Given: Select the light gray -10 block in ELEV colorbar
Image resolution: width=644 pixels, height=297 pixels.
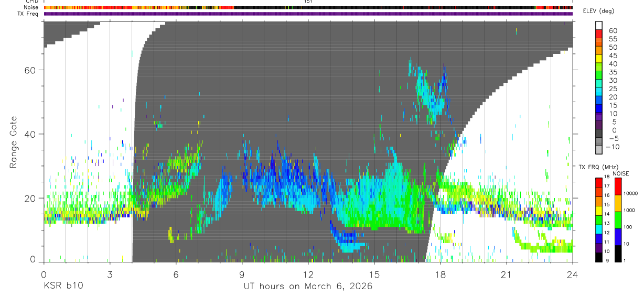Looking at the screenshot, I should coord(599,150).
